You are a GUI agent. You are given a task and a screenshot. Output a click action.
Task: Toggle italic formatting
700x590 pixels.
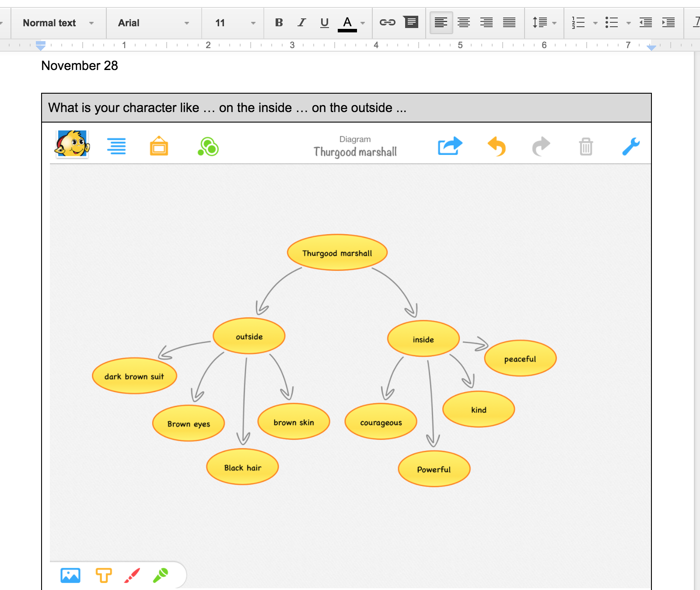tap(301, 23)
